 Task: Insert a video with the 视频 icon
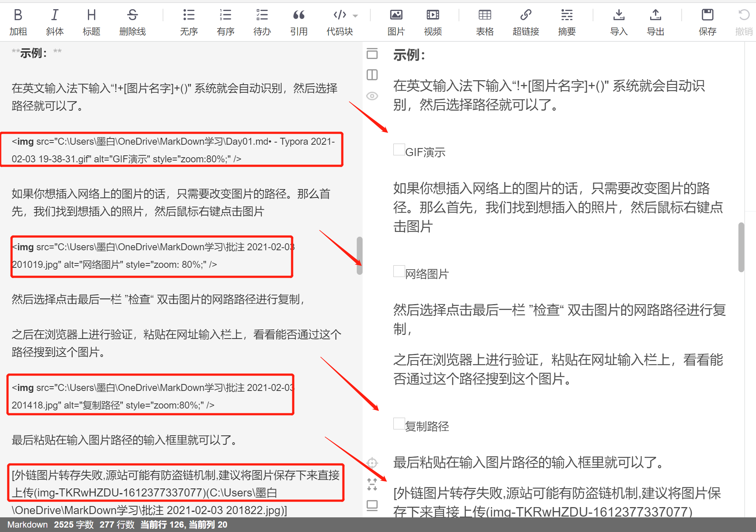click(x=432, y=21)
